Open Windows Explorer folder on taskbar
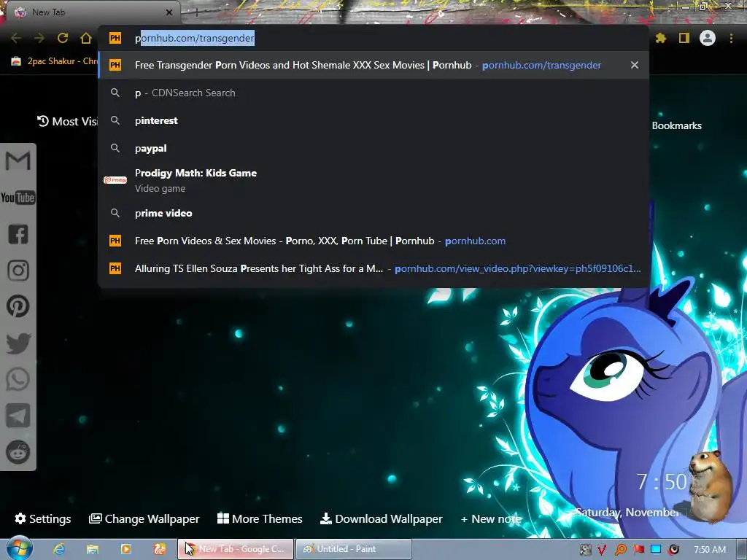The height and width of the screenshot is (560, 747). coord(93,549)
